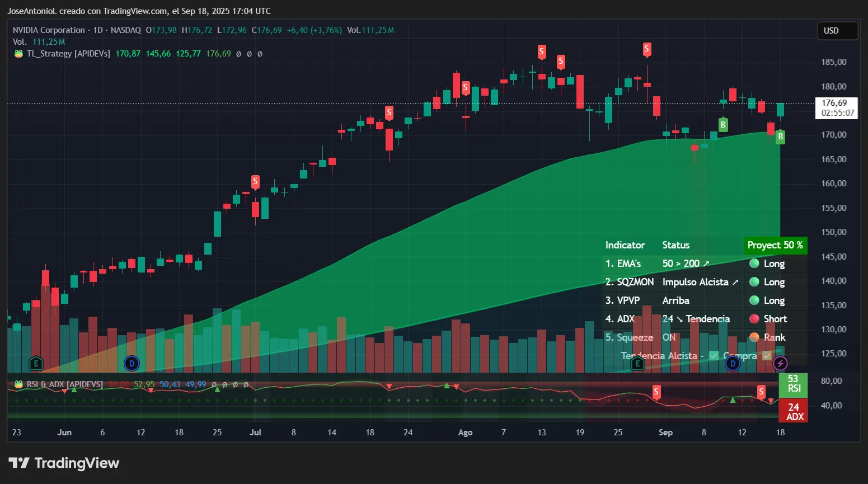Click the purple lightning bolt event icon

point(780,364)
